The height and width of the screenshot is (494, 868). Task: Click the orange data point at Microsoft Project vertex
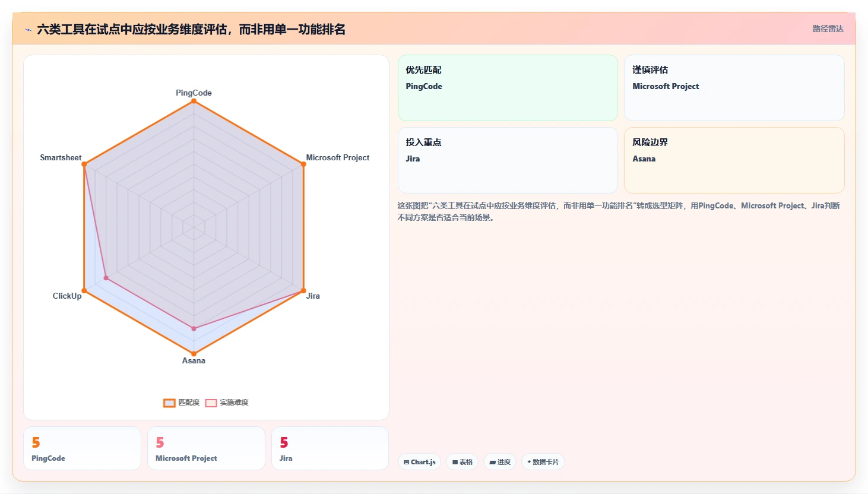click(x=303, y=164)
